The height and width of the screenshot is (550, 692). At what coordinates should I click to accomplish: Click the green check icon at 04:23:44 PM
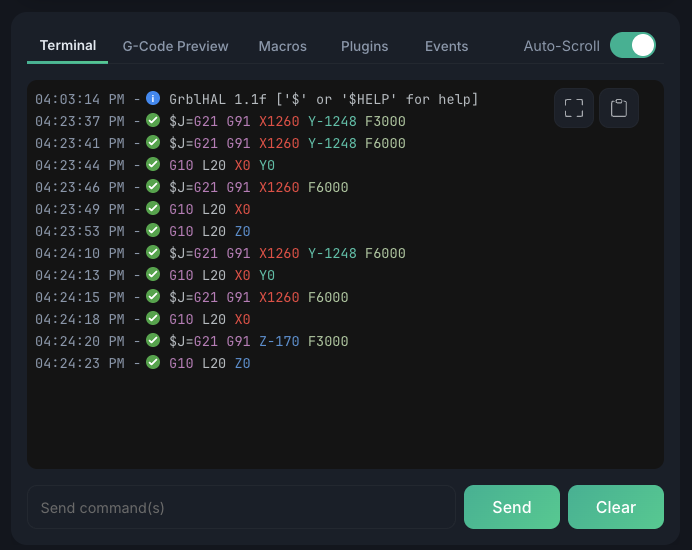coord(153,164)
